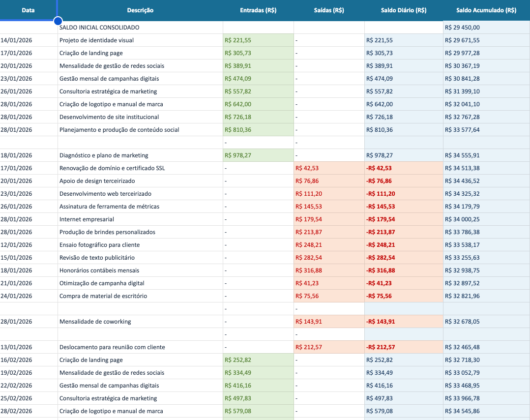Select the date cell 16/02/2026
Image resolution: width=530 pixels, height=420 pixels.
pyautogui.click(x=29, y=360)
